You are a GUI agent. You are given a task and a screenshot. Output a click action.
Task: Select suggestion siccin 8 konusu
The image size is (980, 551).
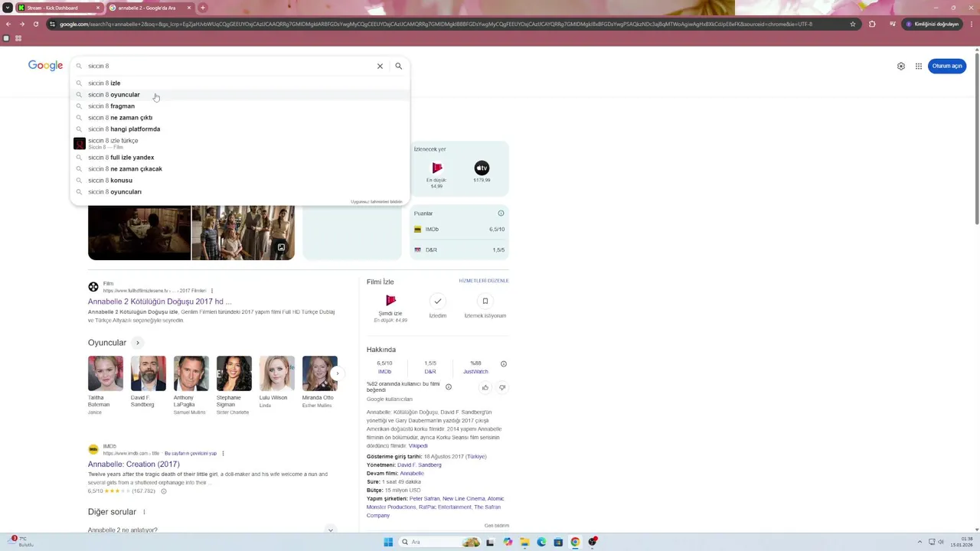coord(240,180)
